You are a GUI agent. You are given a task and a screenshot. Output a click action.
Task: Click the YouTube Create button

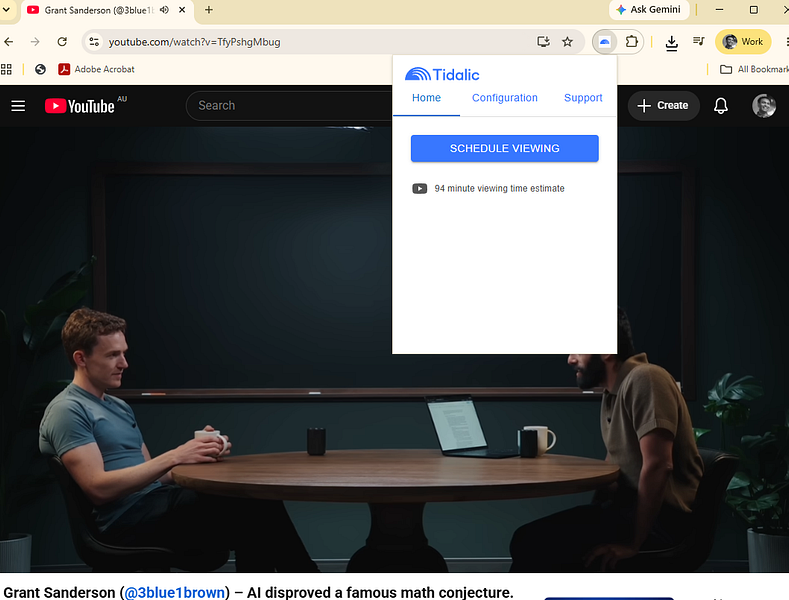coord(663,106)
